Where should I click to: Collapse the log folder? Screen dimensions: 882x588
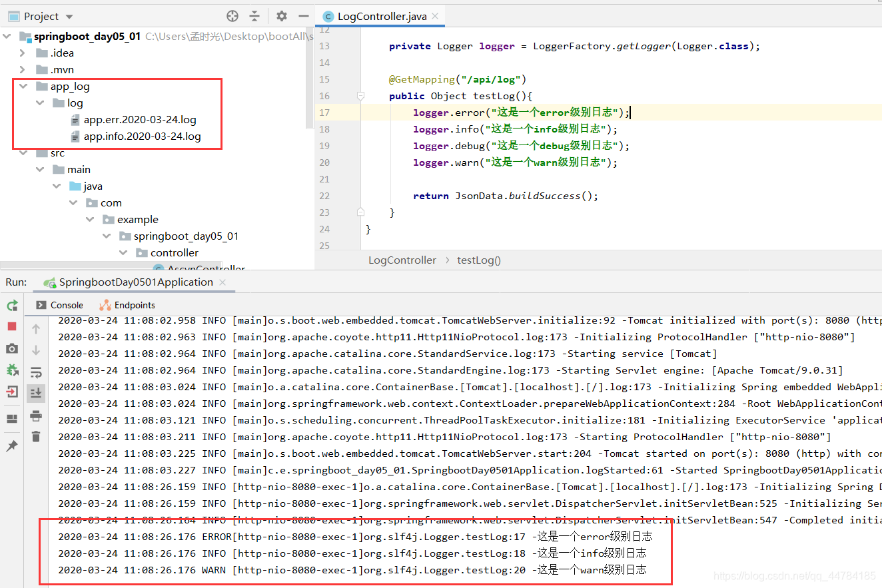pos(40,103)
